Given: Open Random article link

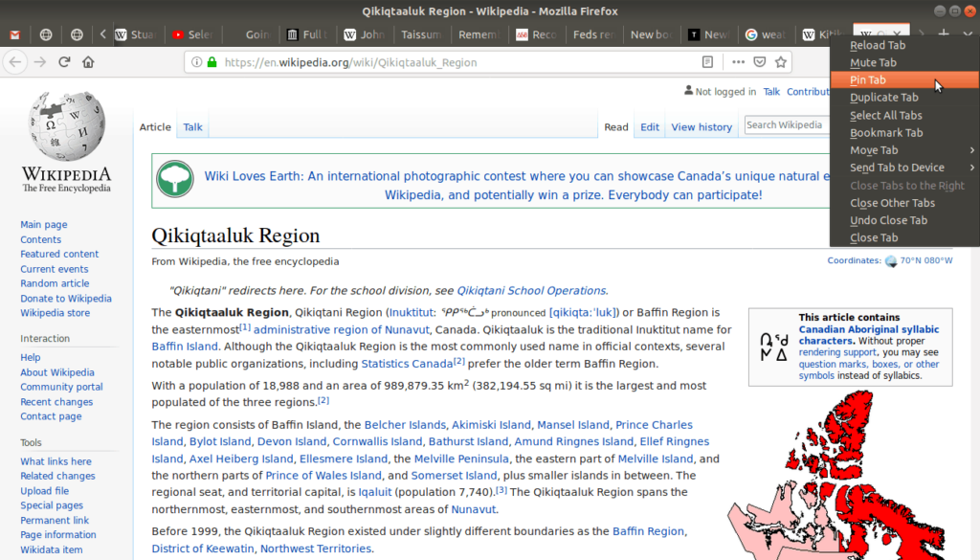Looking at the screenshot, I should click(55, 283).
